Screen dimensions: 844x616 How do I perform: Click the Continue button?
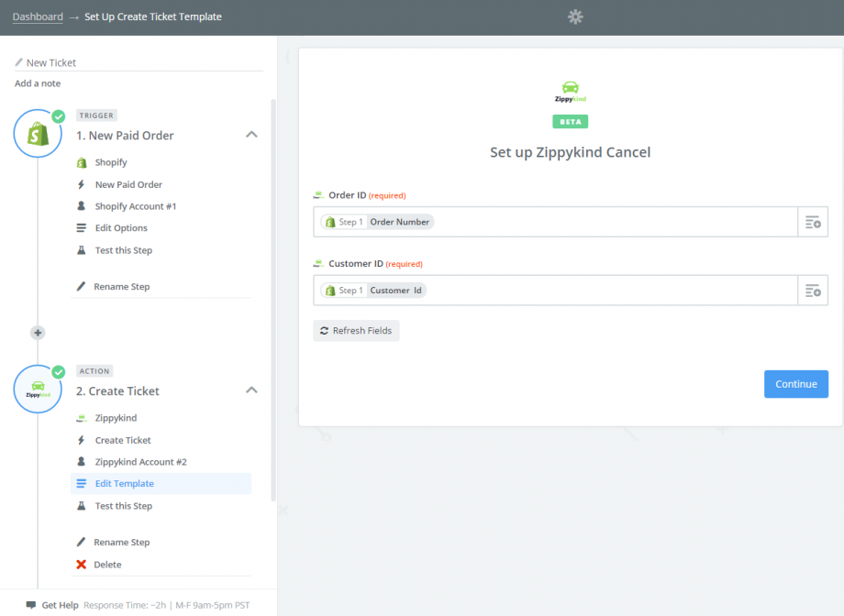(796, 384)
